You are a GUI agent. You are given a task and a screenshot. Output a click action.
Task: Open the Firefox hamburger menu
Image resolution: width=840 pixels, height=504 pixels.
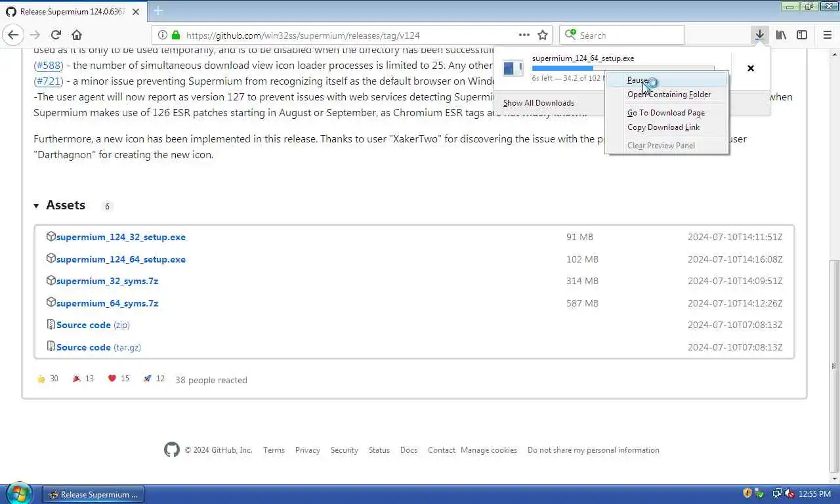[x=827, y=35]
